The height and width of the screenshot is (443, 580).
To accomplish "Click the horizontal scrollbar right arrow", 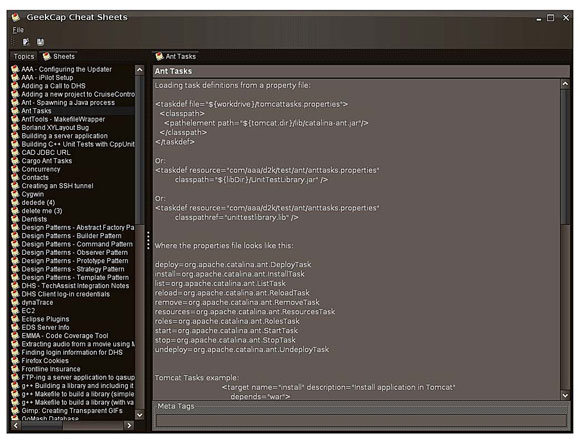I will click(x=129, y=425).
